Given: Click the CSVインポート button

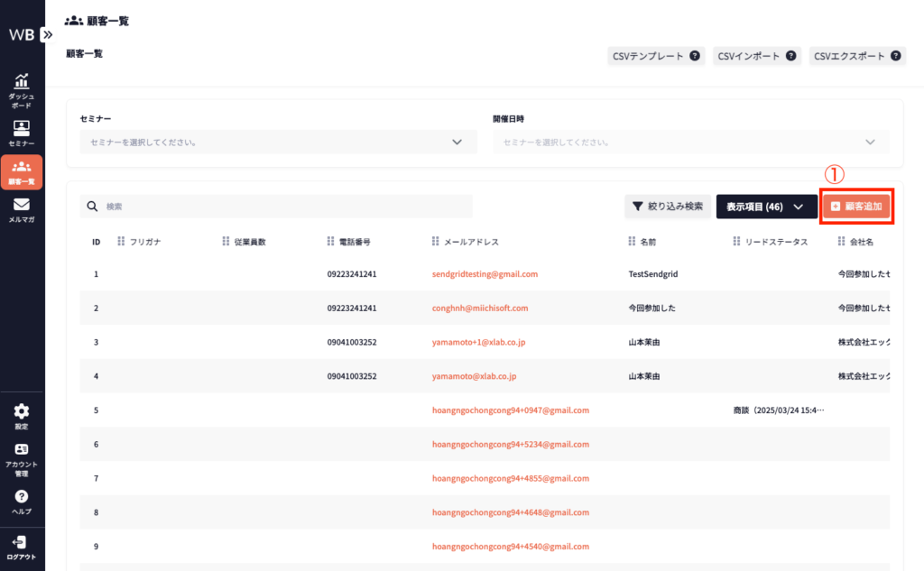Looking at the screenshot, I should click(x=755, y=56).
